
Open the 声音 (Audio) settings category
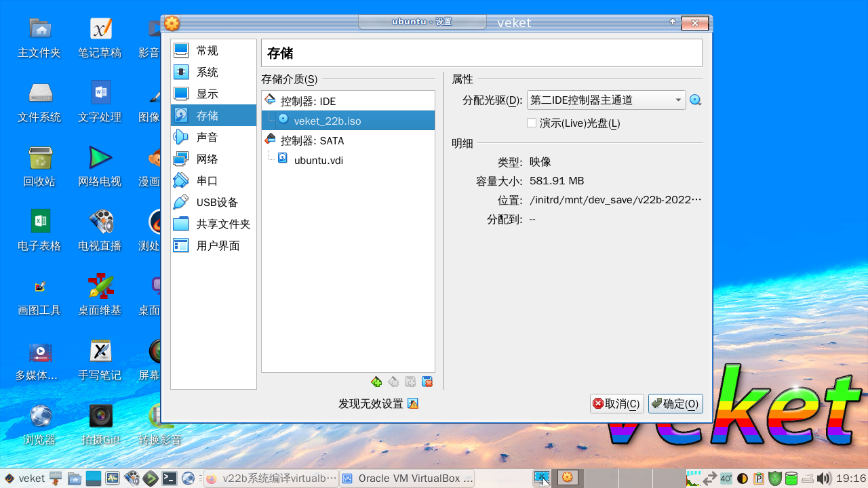pos(213,138)
